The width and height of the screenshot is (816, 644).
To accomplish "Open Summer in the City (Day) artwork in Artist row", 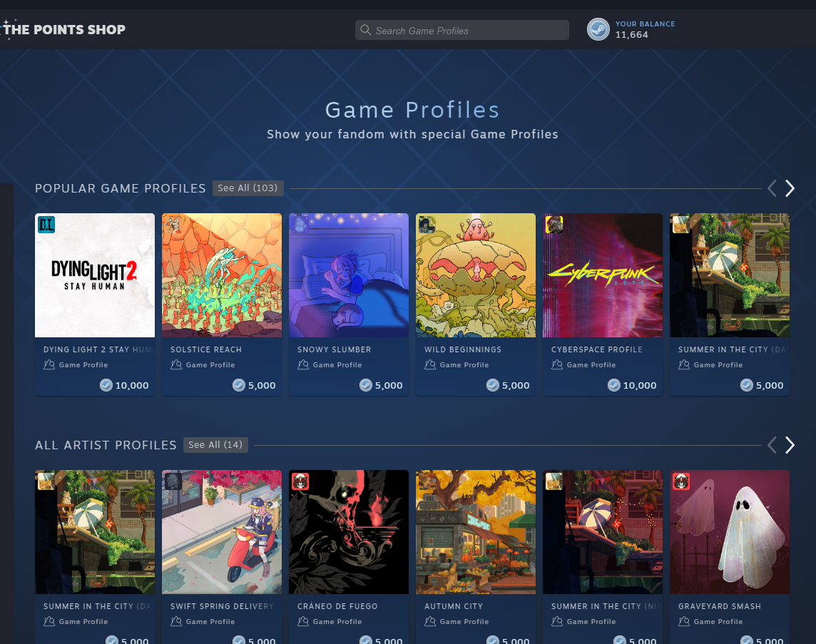I will [95, 532].
